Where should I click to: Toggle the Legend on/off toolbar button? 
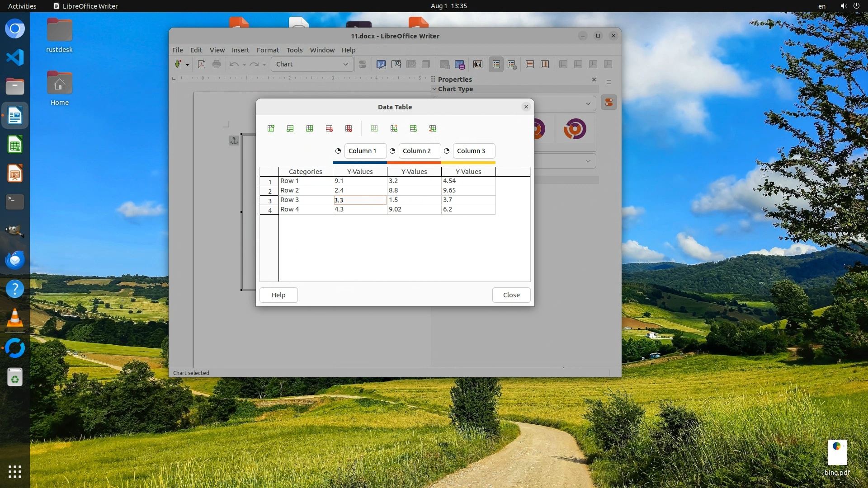click(496, 65)
